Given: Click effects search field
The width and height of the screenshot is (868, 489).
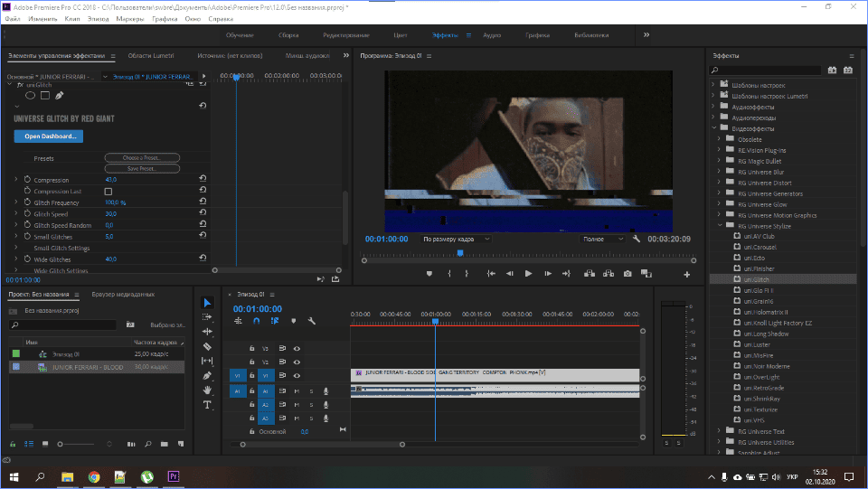Looking at the screenshot, I should [766, 71].
